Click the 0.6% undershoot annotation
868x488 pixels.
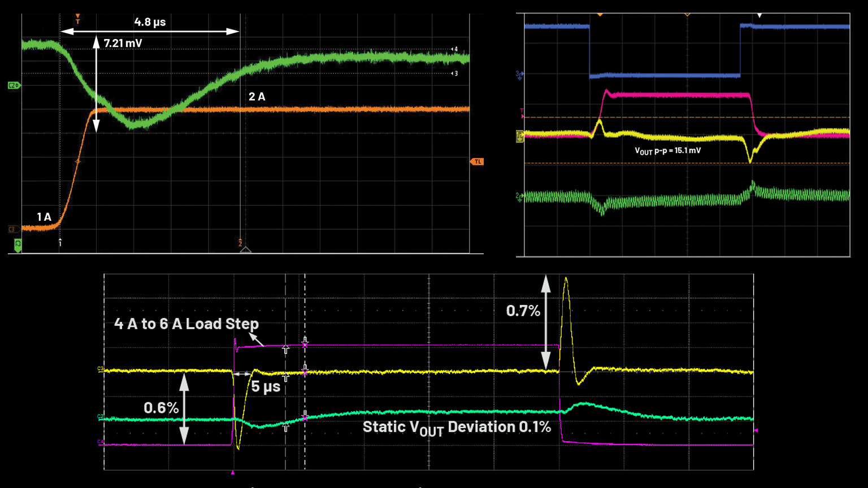pos(161,408)
